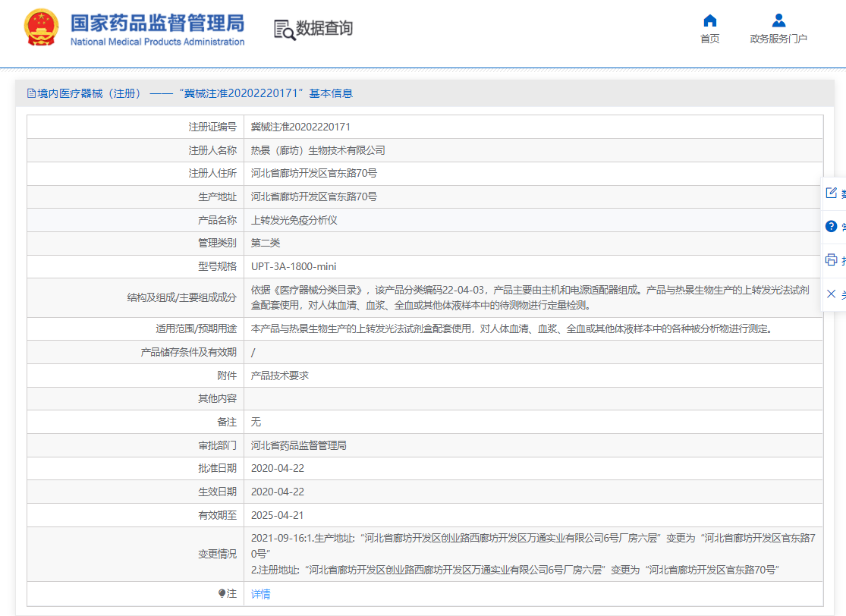Open the 政务服务门户 portal menu item

click(778, 38)
